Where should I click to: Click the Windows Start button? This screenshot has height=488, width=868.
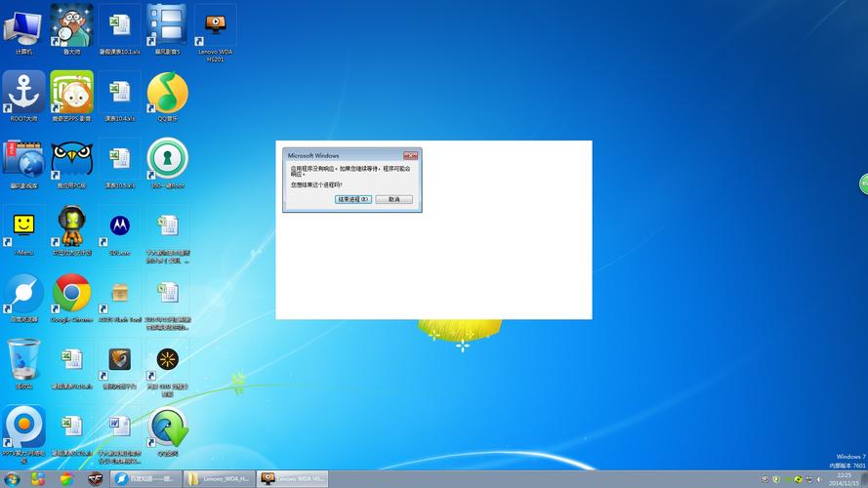[12, 478]
